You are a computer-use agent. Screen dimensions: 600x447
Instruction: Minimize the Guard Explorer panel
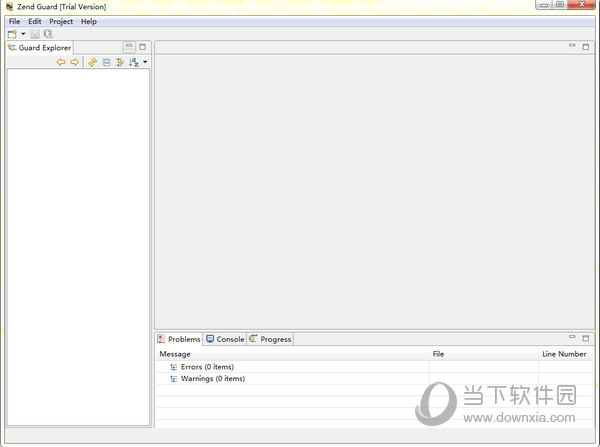pyautogui.click(x=129, y=47)
